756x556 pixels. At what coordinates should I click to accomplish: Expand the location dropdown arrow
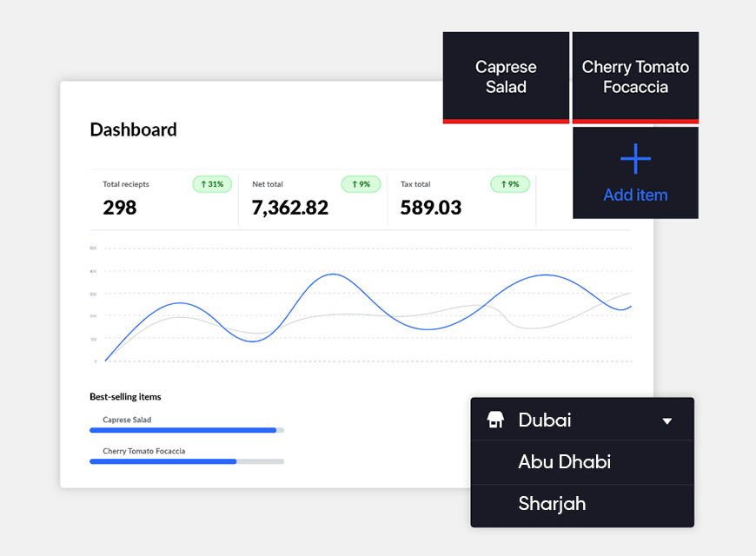[666, 421]
